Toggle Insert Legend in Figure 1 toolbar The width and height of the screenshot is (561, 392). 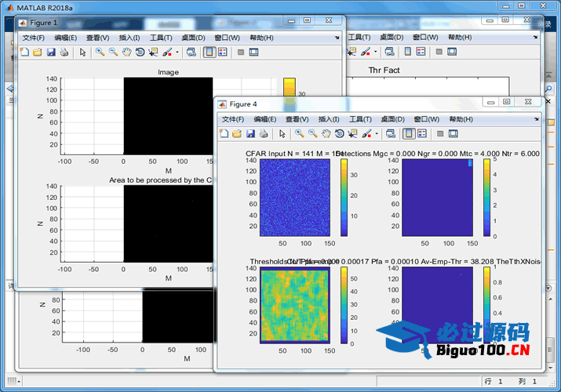tap(223, 53)
